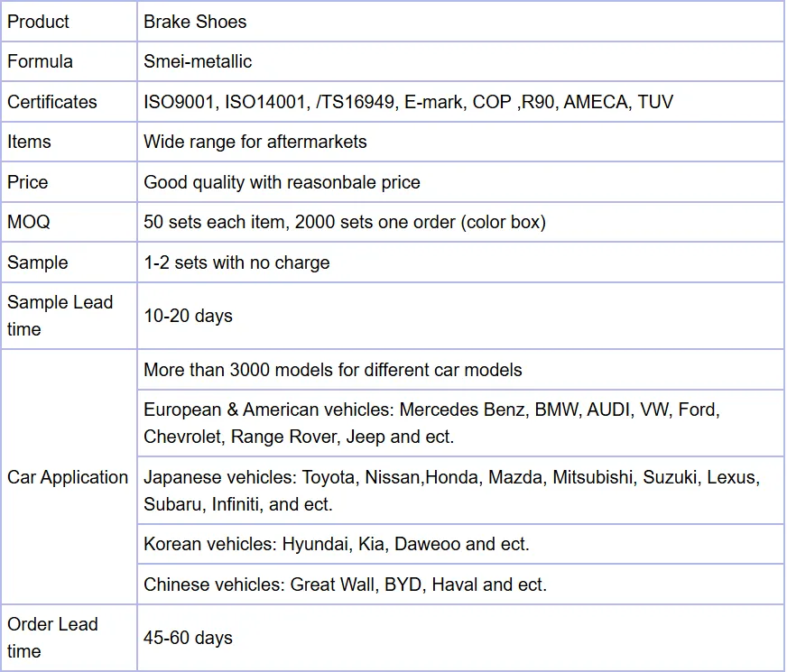Click the "Price" row label

27,182
